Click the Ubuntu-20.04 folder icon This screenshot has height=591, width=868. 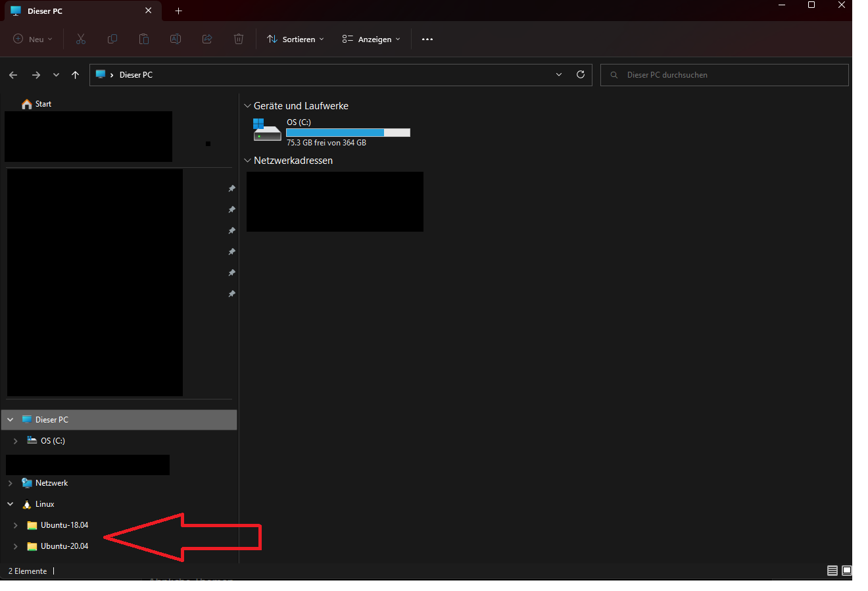(x=32, y=546)
